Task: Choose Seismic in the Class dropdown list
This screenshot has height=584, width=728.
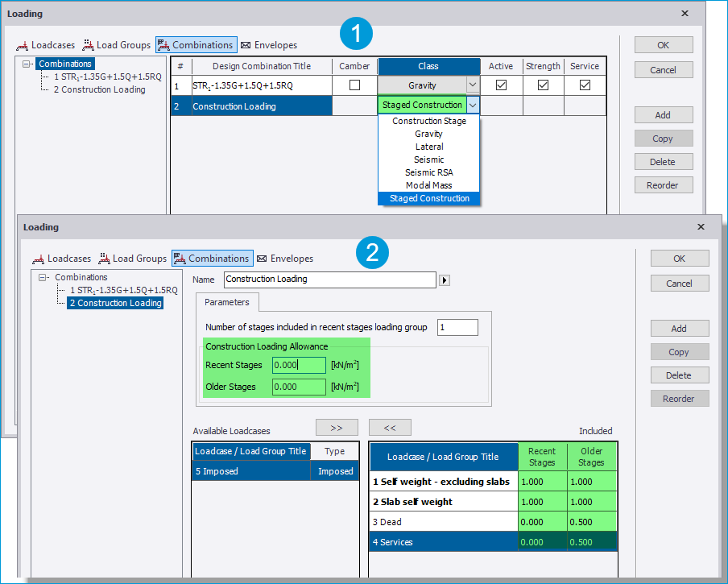Action: (x=428, y=159)
